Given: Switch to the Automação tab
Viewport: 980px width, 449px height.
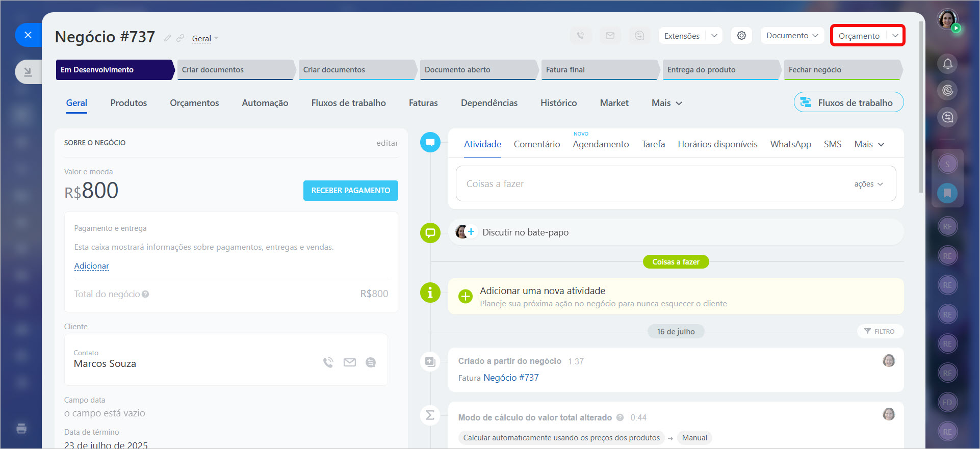Looking at the screenshot, I should tap(265, 103).
